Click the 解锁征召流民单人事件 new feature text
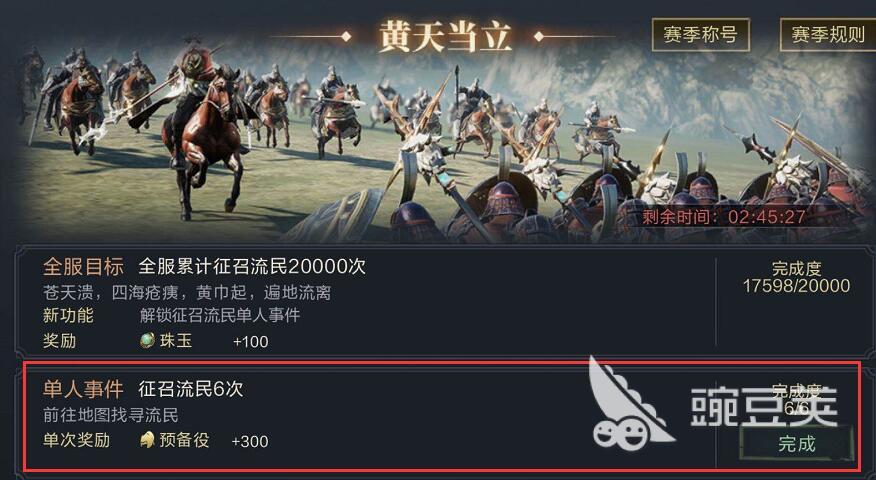The image size is (876, 480). pos(220,315)
